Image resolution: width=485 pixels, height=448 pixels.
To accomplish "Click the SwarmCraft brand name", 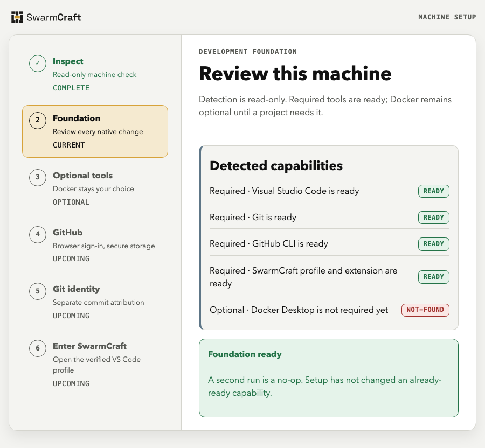I will (x=54, y=17).
